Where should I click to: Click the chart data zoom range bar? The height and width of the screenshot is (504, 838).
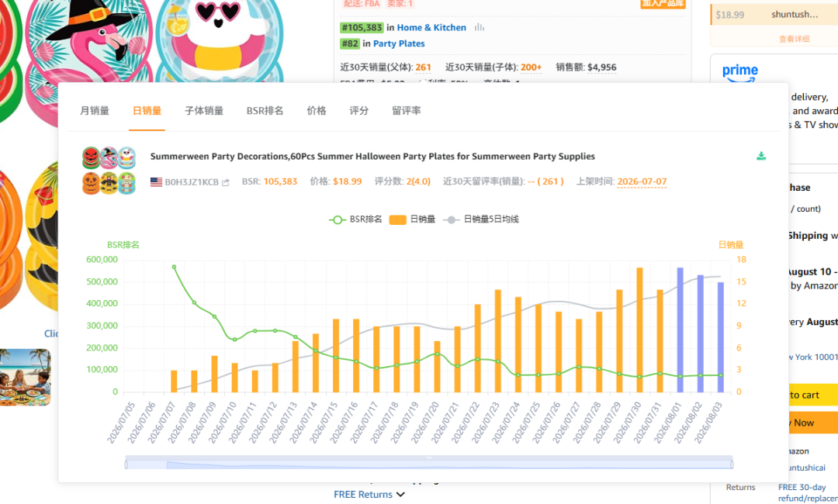coord(429,464)
